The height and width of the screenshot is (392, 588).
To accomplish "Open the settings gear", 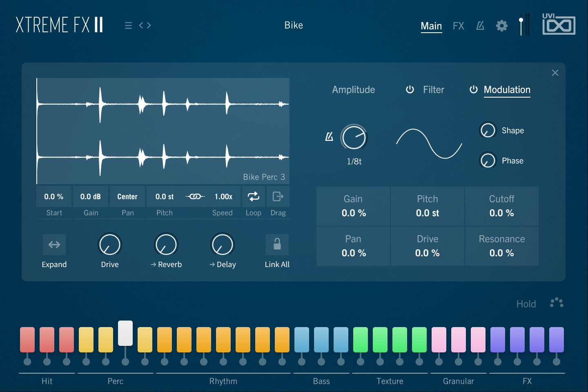I will point(502,26).
